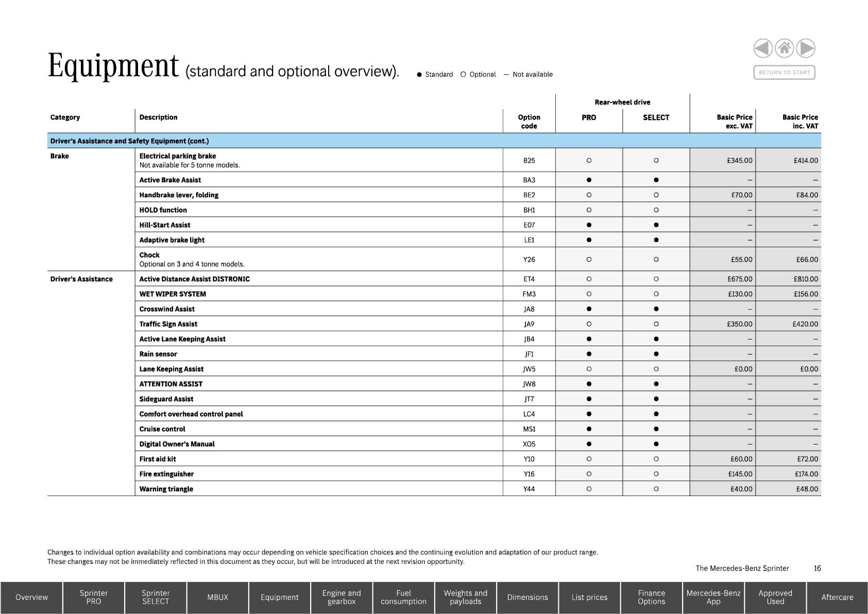Click the RETURN TO START button
This screenshot has height=614, width=868.
coord(784,73)
